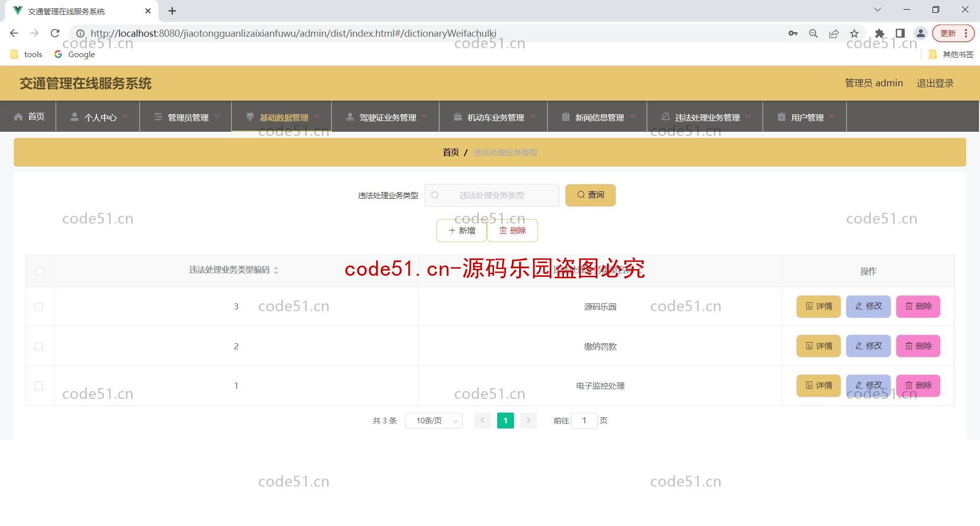Open the Chrome three-dot menu

(x=966, y=33)
